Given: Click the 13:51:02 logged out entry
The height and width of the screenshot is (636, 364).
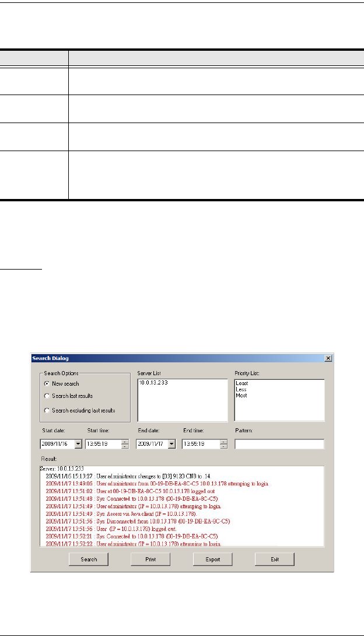Looking at the screenshot, I should [130, 491].
